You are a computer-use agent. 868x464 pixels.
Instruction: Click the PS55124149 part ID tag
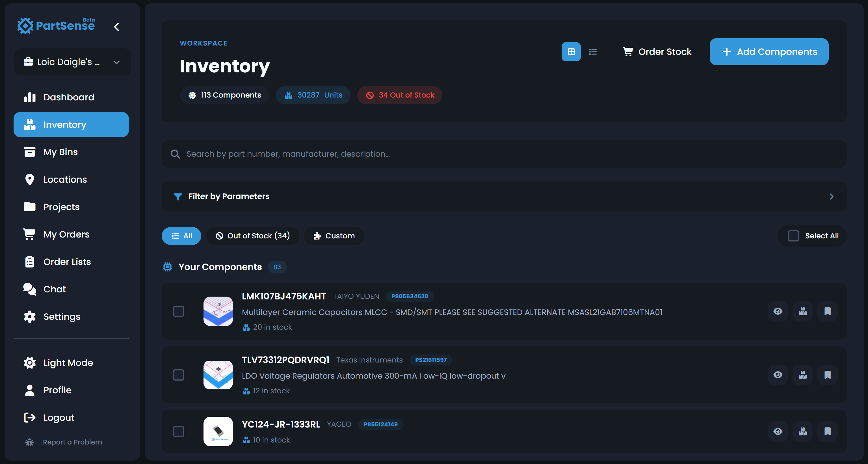click(x=380, y=424)
